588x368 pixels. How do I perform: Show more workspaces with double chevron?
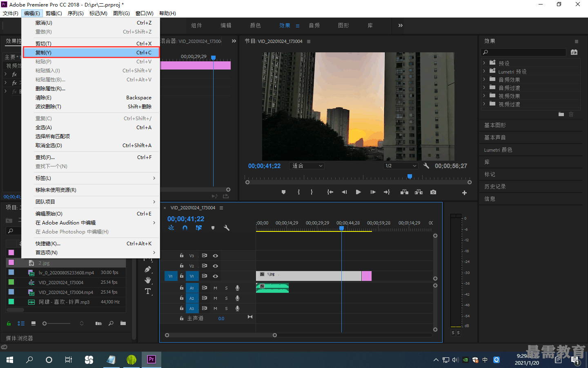click(401, 25)
